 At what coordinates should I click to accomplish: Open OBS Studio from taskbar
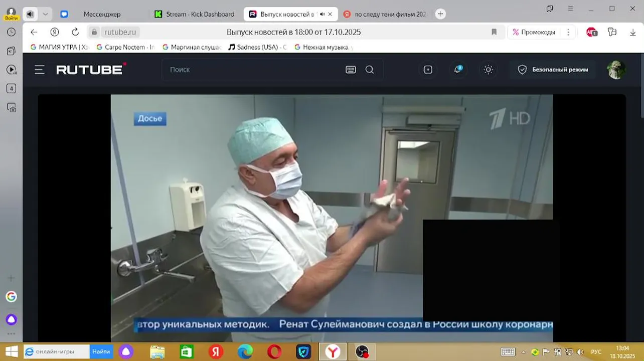[362, 352]
